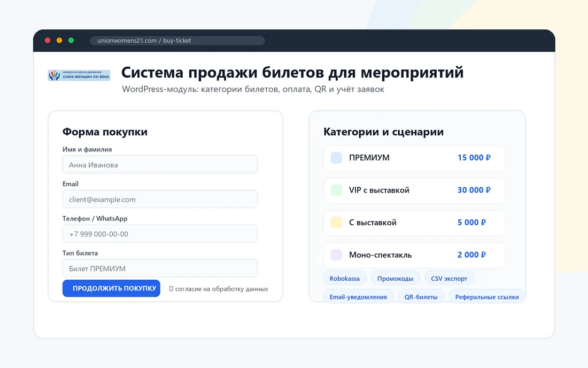Open the Тип билета selector

(160, 268)
